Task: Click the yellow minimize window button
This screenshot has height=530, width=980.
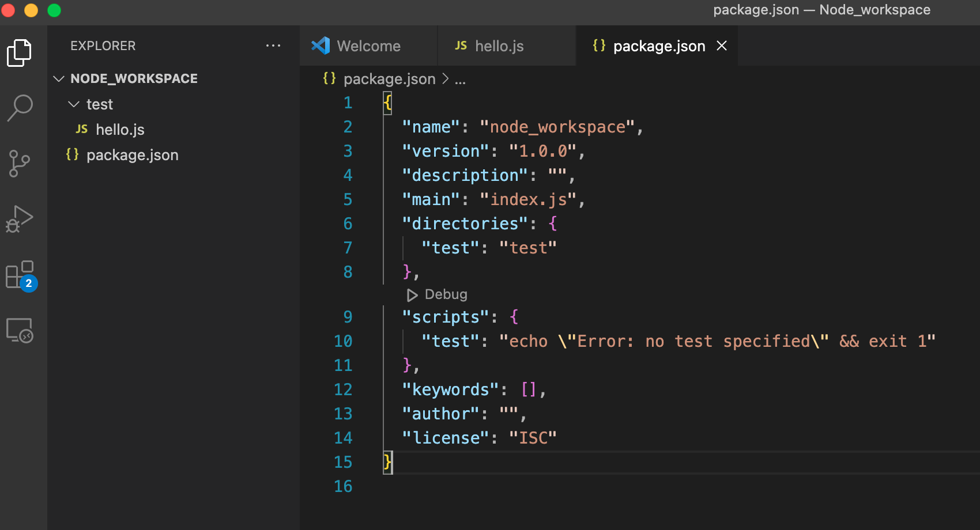Action: (x=31, y=10)
